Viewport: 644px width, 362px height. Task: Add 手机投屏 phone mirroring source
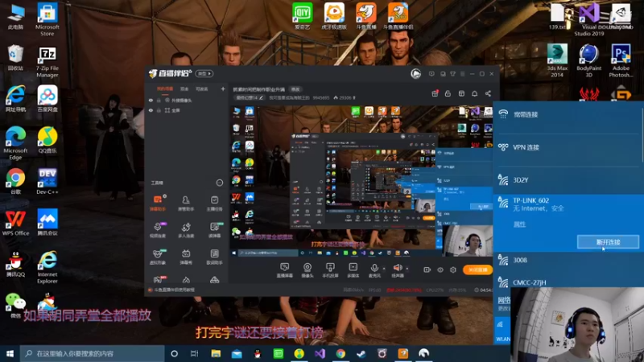click(x=330, y=270)
